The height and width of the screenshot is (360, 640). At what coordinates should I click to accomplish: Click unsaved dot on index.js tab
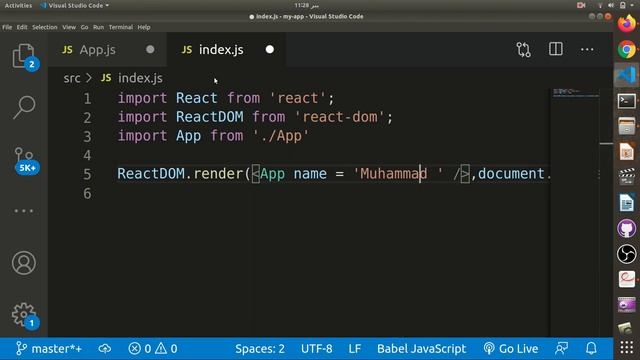pyautogui.click(x=269, y=49)
